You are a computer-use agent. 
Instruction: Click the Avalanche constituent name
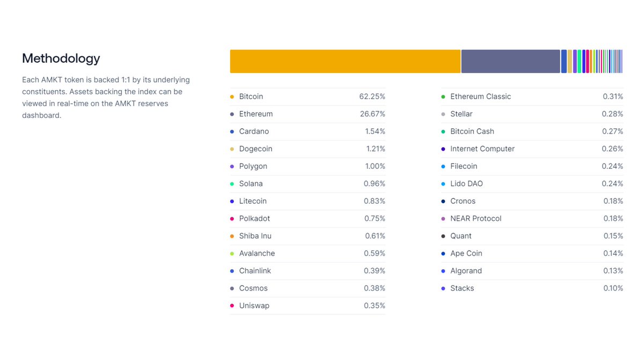[257, 253]
